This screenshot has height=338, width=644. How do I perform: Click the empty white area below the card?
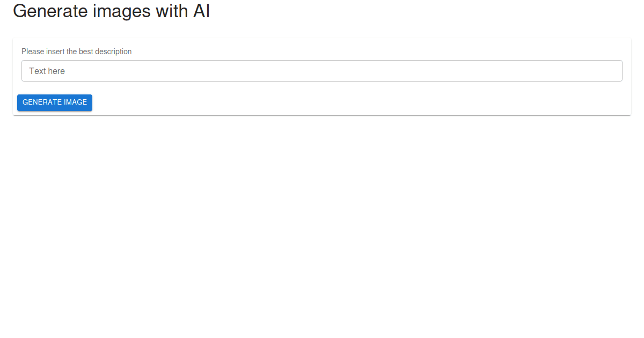[322, 225]
